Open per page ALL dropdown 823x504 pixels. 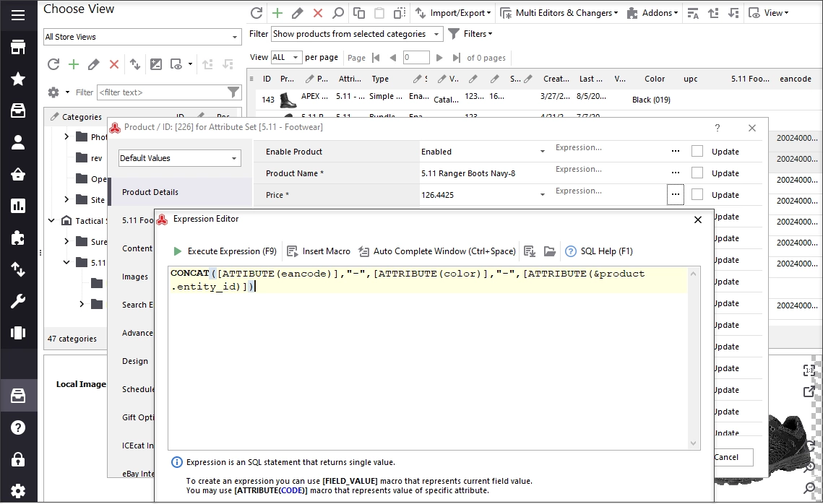(x=286, y=57)
